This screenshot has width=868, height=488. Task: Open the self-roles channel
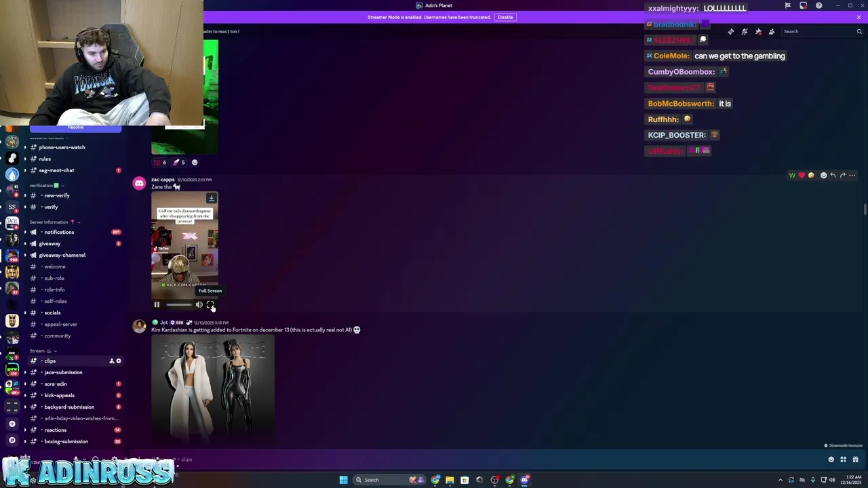55,301
